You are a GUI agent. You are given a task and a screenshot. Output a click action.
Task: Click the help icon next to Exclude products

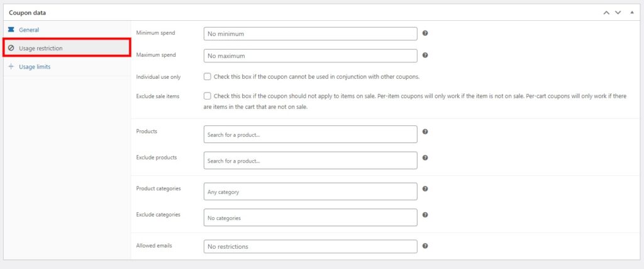pyautogui.click(x=425, y=157)
